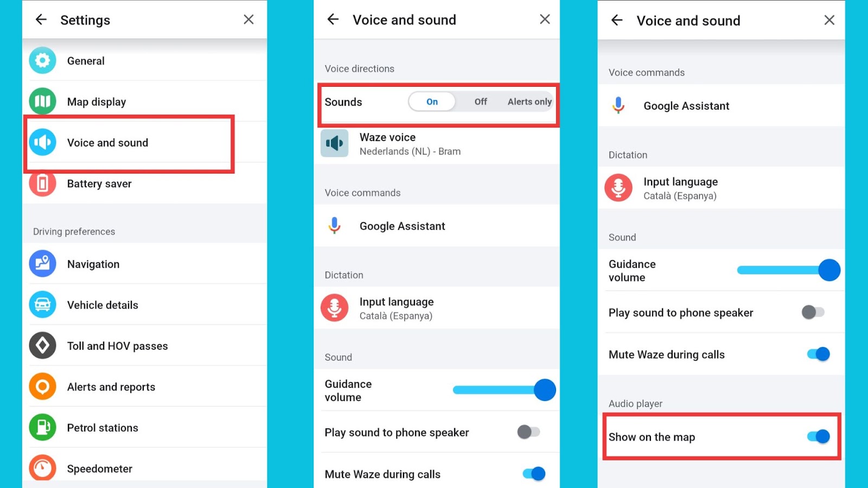868x488 pixels.
Task: Go back from the Settings screen
Action: [x=41, y=20]
